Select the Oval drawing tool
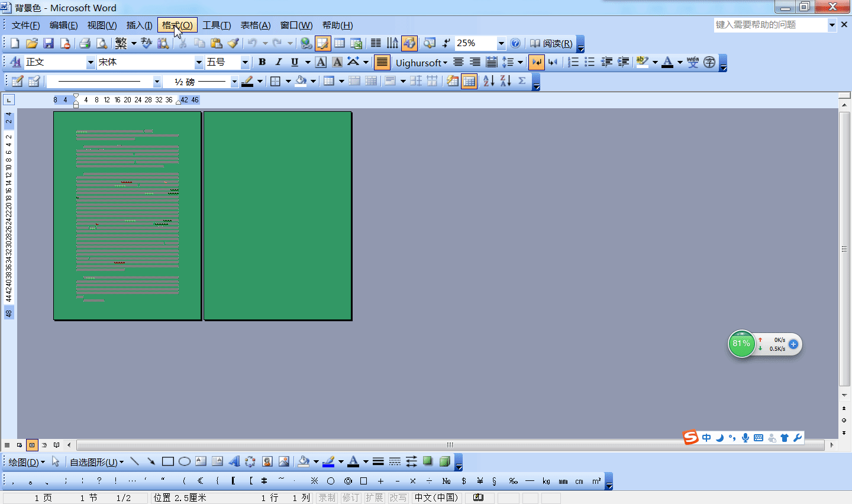The image size is (852, 504). pos(184,461)
